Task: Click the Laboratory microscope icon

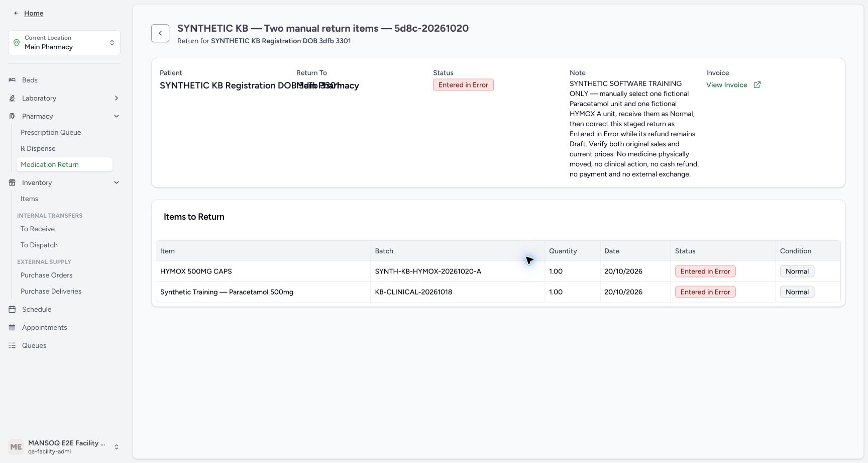Action: point(12,98)
